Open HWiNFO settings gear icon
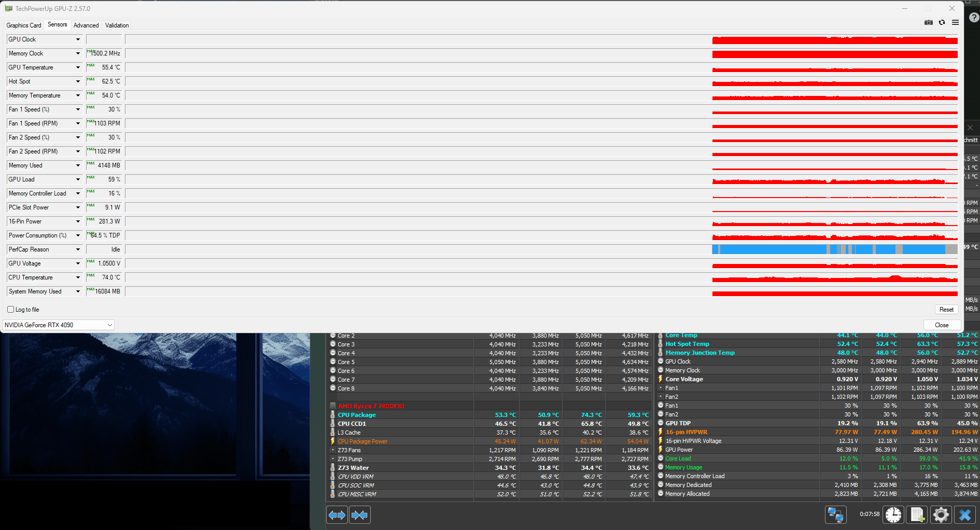The height and width of the screenshot is (530, 980). (941, 514)
